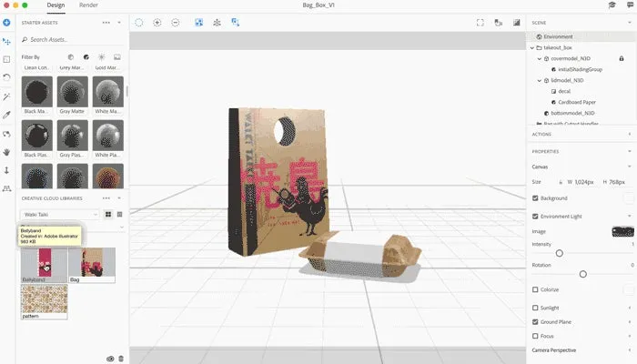The height and width of the screenshot is (364, 637).
Task: Click the blue Add assets plus icon
Action: pos(6,23)
